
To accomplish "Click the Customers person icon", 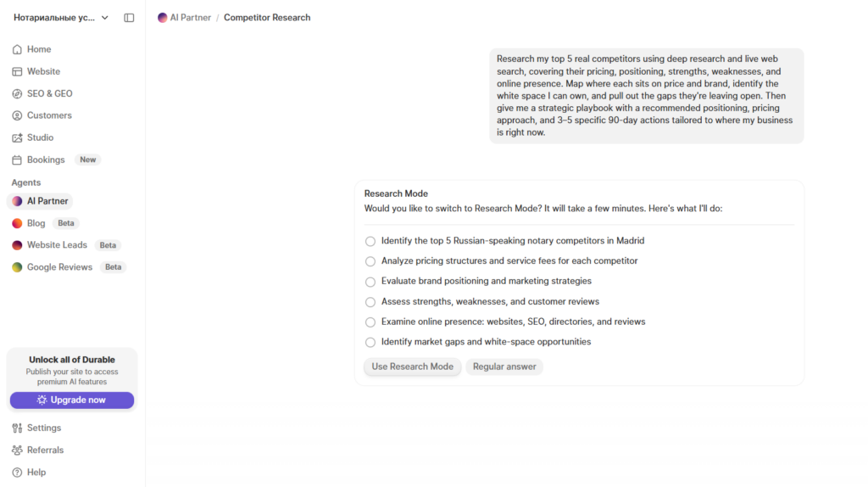I will (17, 115).
